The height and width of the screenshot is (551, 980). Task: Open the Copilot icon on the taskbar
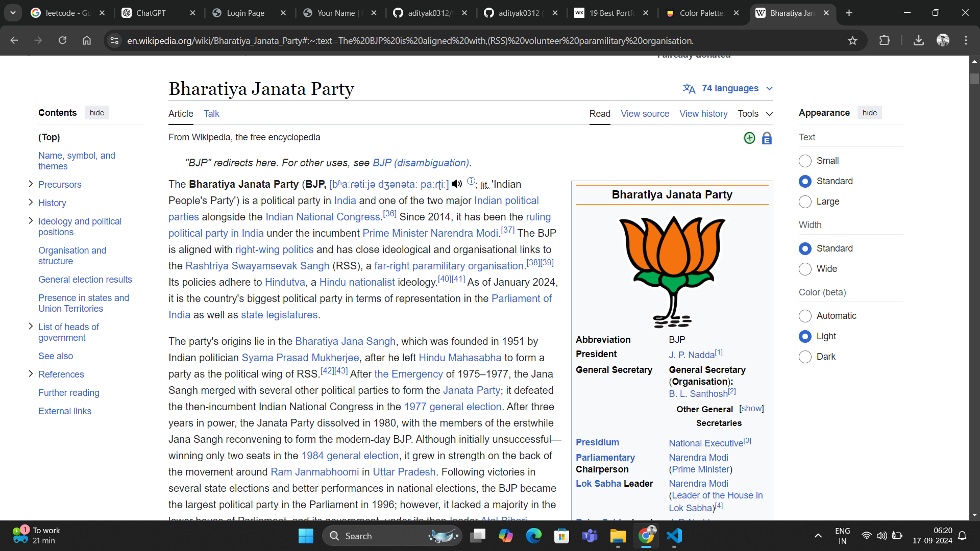506,536
